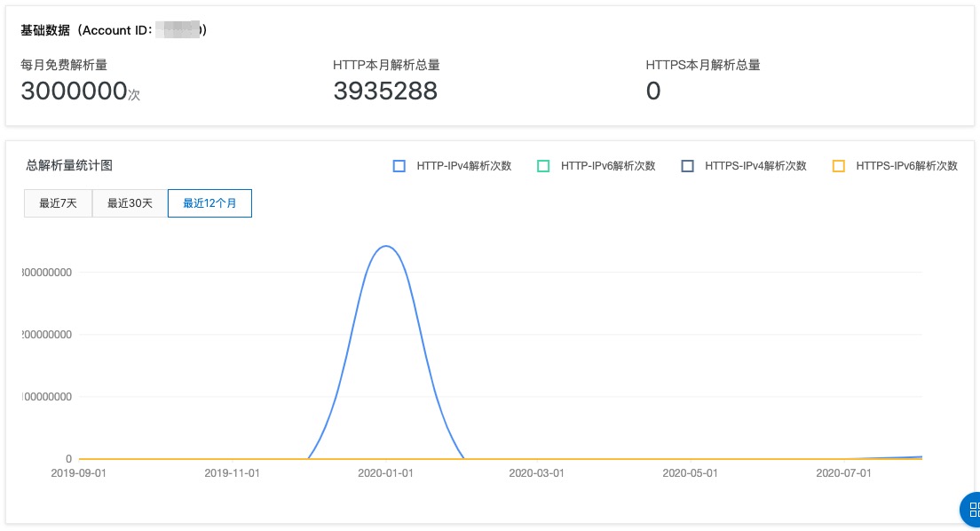
Task: Click the HTTP-IPv4解析次数 legend label
Action: [463, 166]
